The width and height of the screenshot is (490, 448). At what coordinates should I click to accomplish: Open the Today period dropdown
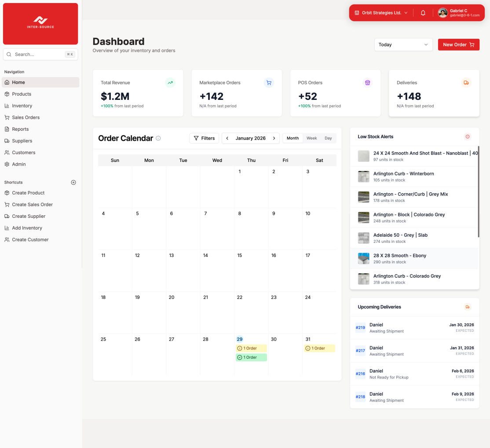403,45
